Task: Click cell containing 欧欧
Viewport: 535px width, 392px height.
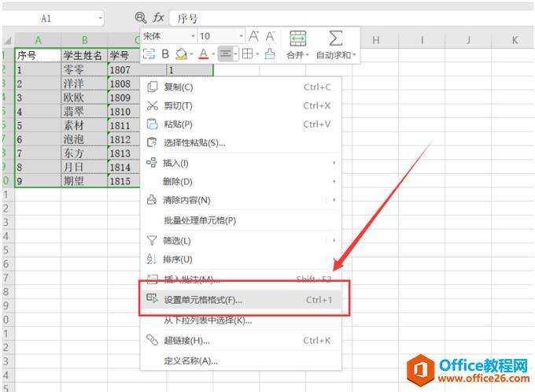Action: pos(84,98)
